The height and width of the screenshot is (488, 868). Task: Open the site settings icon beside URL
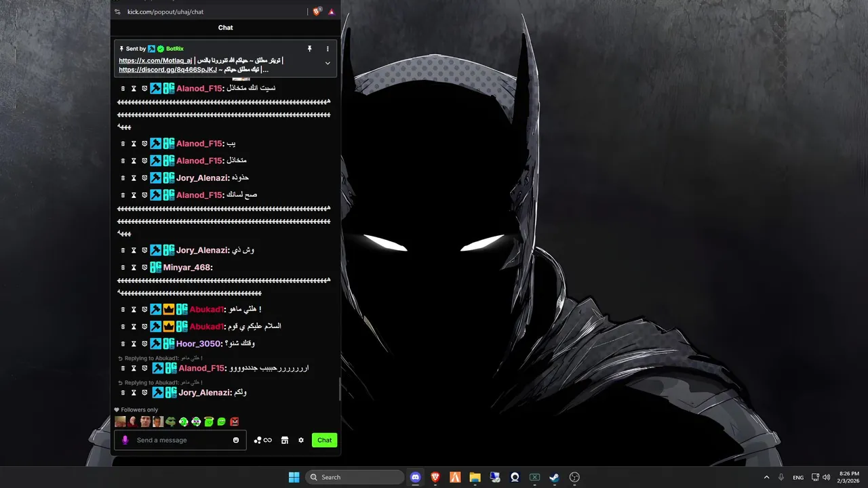tap(118, 12)
